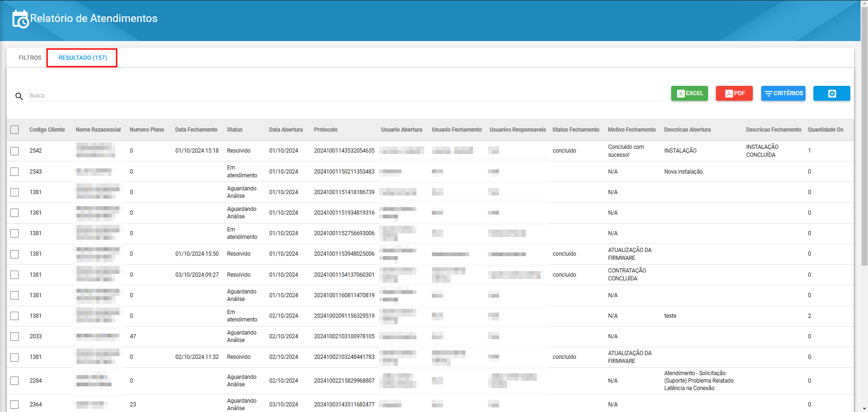Viewport: 868px width, 412px height.
Task: Open the settings gear button
Action: pyautogui.click(x=832, y=93)
